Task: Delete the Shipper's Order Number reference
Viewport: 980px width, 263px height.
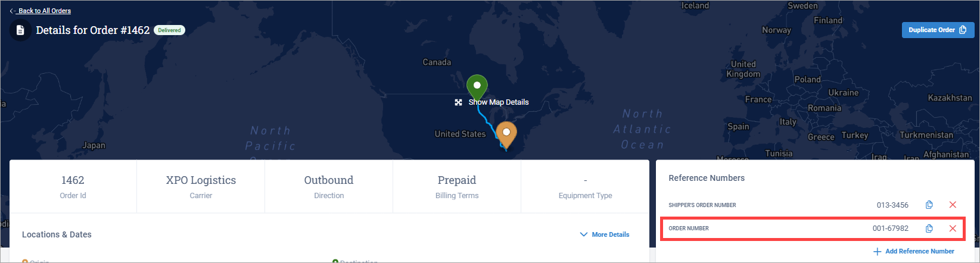Action: [953, 205]
